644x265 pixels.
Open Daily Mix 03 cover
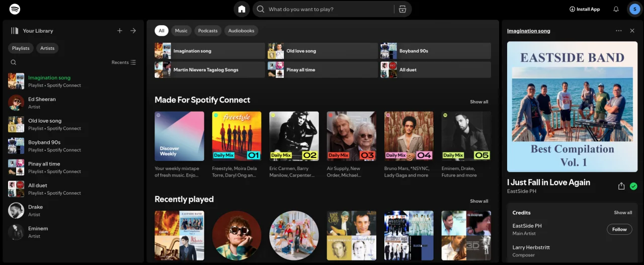click(351, 136)
